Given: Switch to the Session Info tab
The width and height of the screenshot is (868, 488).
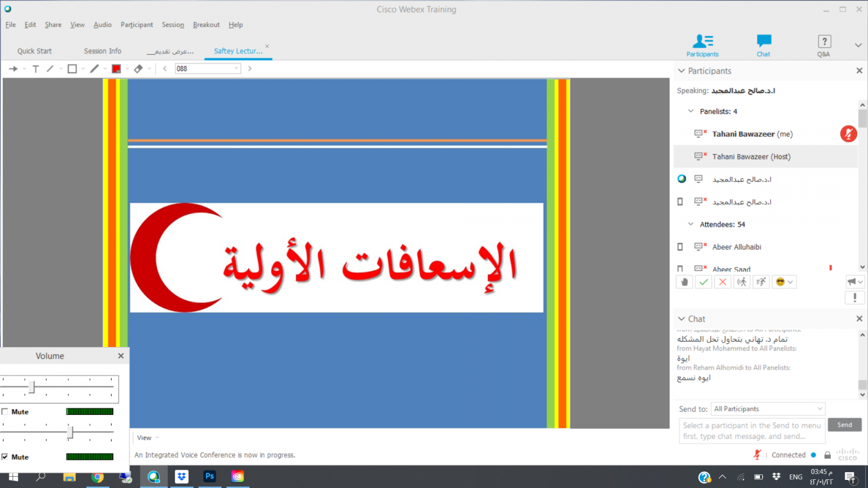Looking at the screenshot, I should point(103,51).
